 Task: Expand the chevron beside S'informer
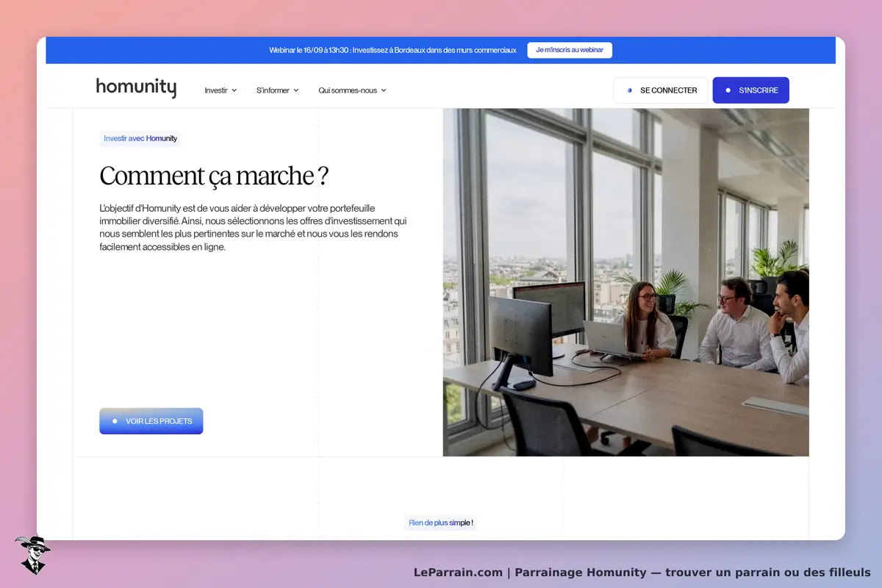click(296, 90)
